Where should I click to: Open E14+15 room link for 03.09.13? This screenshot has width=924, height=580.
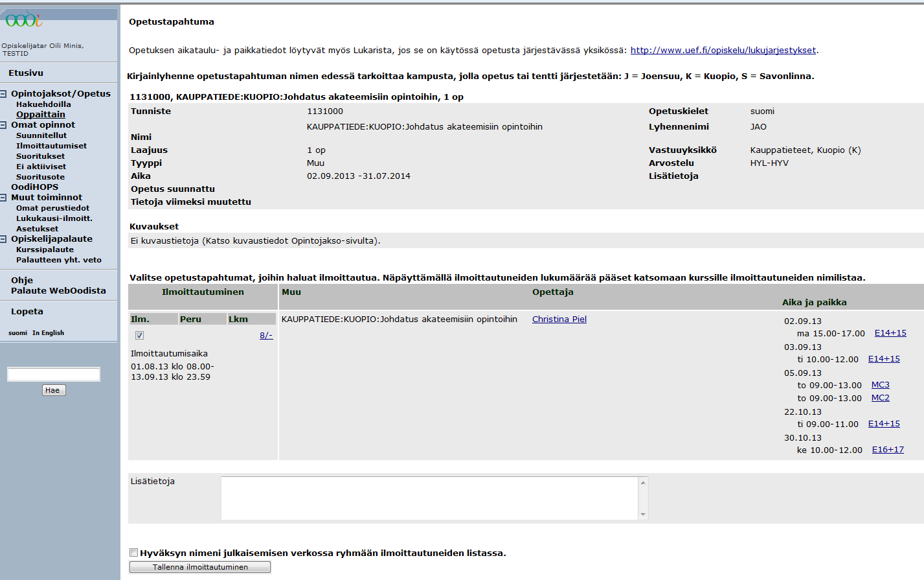[x=884, y=359]
